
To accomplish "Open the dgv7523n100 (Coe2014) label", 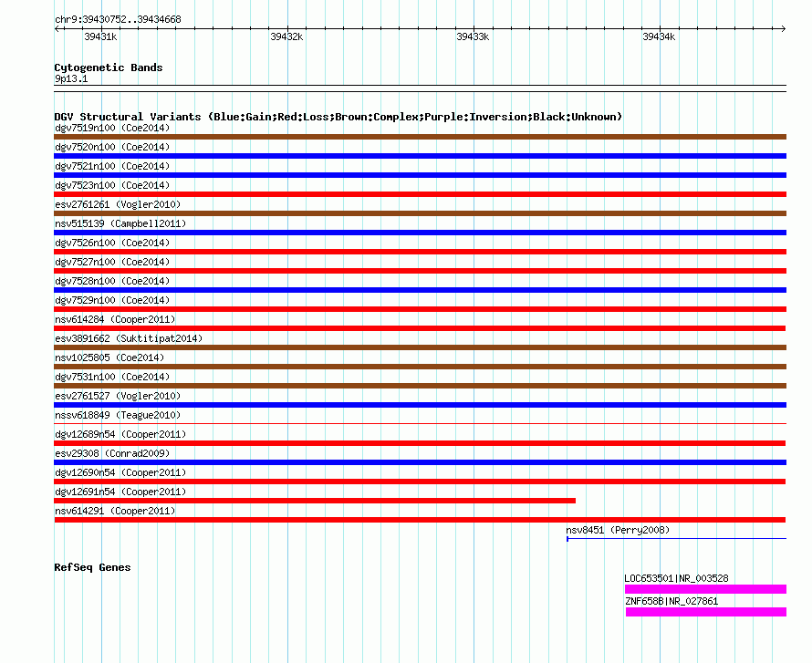I will (112, 185).
